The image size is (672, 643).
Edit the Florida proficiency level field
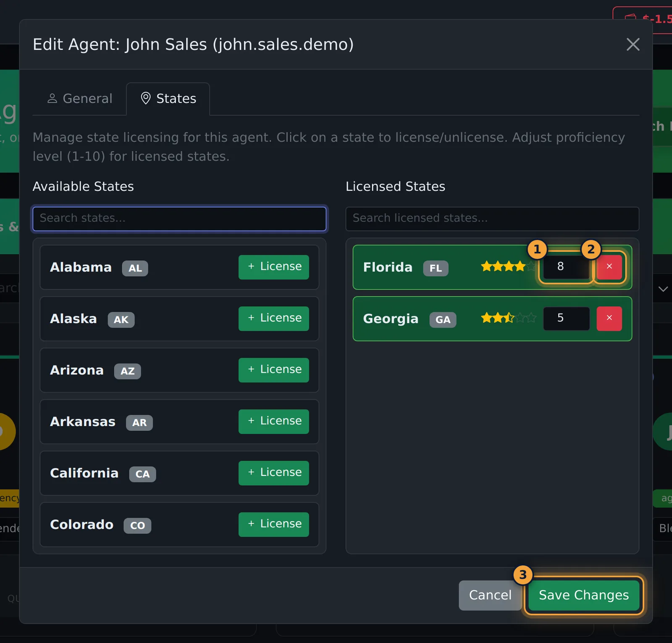(566, 267)
